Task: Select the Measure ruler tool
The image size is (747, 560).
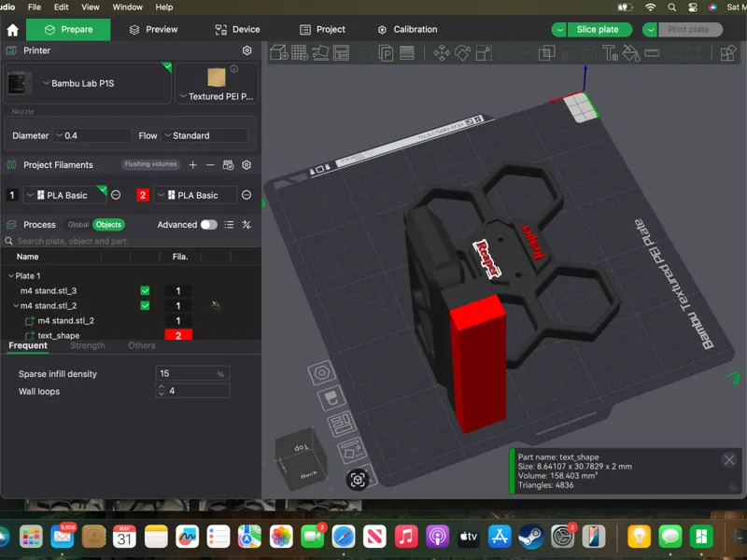Action: coord(652,53)
